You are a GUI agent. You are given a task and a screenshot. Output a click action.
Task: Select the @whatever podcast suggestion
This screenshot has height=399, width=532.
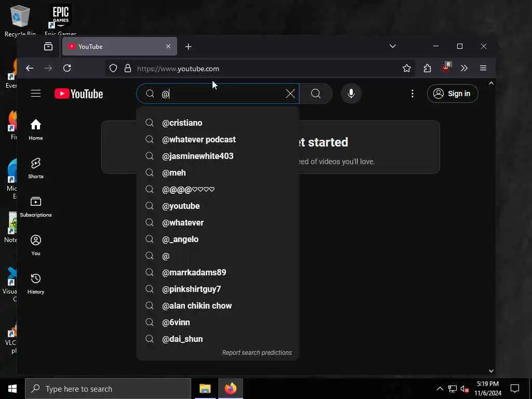[218, 139]
